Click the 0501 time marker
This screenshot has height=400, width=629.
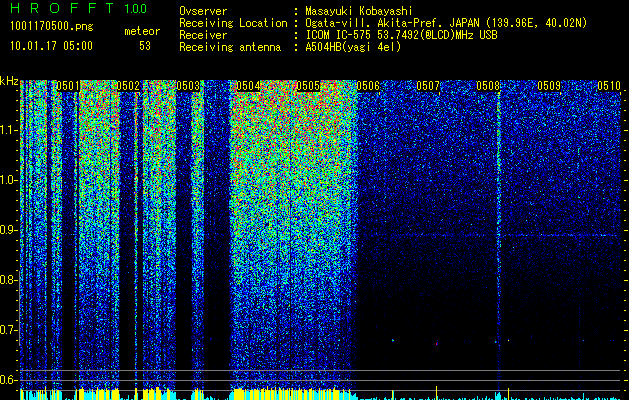click(x=68, y=86)
